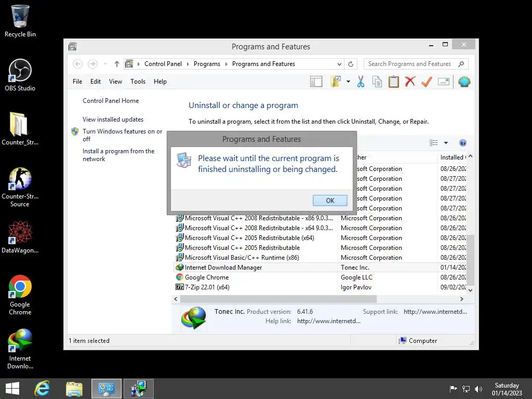
Task: Open File Explorer from the taskbar
Action: click(x=74, y=389)
